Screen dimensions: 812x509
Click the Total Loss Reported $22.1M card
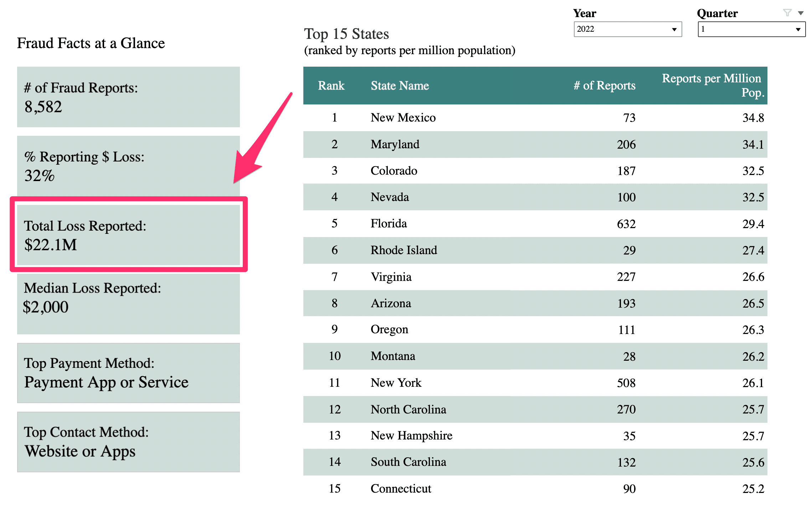coord(128,235)
